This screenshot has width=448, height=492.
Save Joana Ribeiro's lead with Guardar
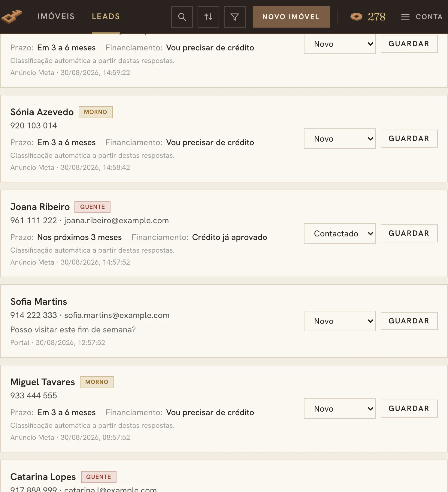(x=409, y=233)
